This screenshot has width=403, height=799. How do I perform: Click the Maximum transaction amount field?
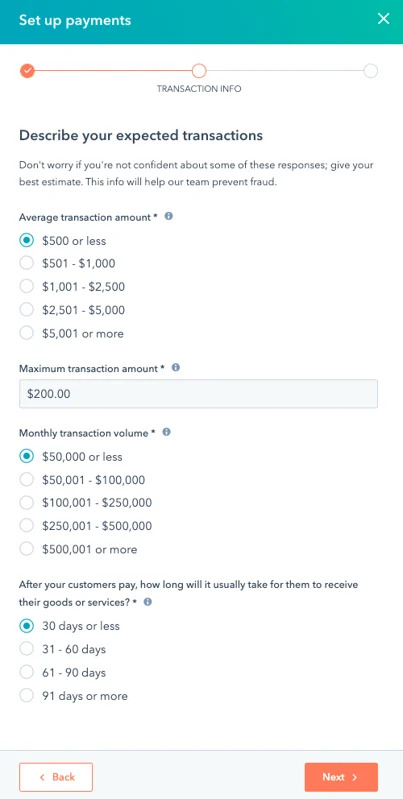[x=199, y=394]
